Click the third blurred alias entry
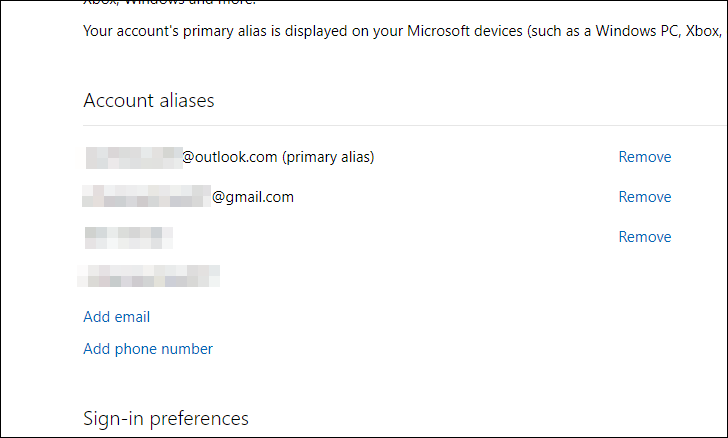 (x=129, y=237)
